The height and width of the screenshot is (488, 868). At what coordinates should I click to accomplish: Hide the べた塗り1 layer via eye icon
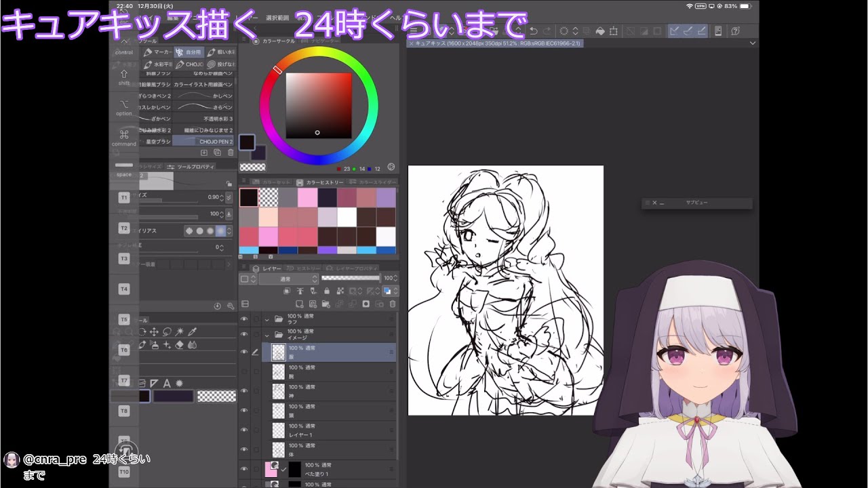coord(244,469)
